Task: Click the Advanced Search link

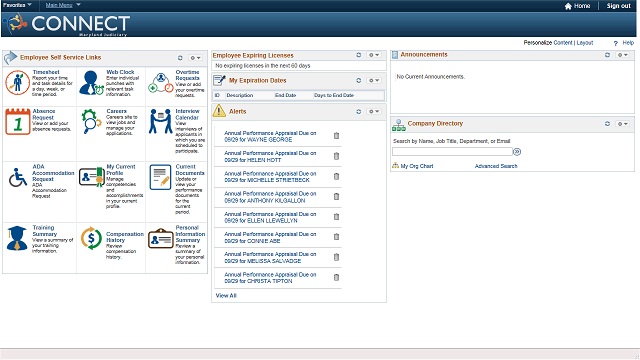Action: pos(496,166)
